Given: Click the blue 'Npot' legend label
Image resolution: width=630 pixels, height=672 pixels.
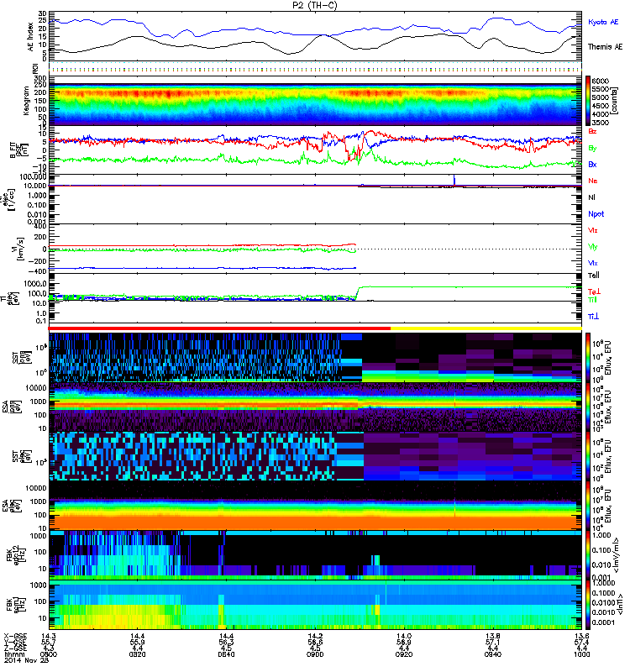Looking at the screenshot, I should tap(596, 214).
